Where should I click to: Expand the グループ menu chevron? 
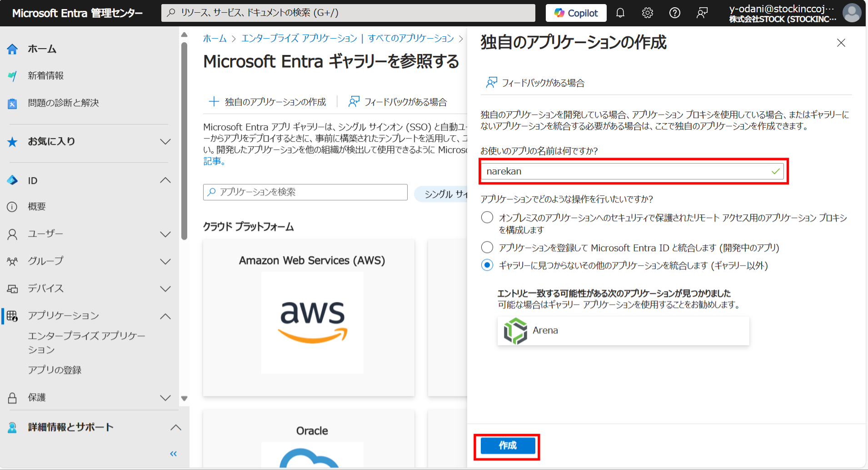165,262
